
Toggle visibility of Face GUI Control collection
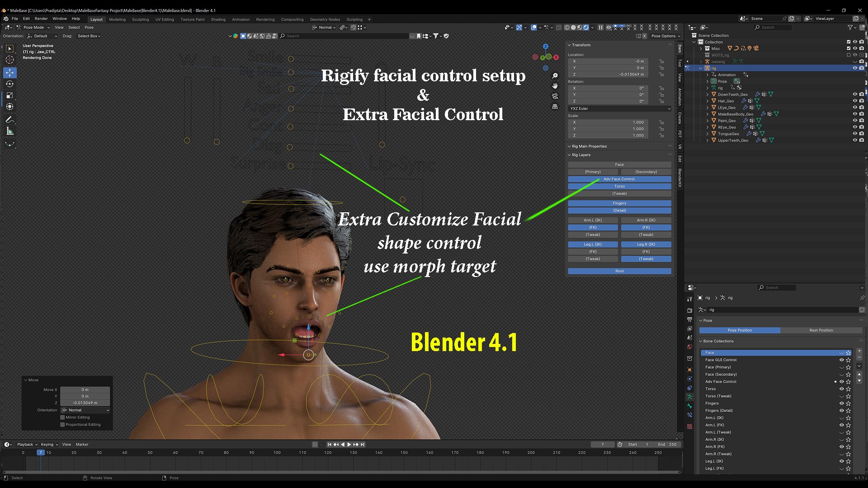pyautogui.click(x=841, y=360)
